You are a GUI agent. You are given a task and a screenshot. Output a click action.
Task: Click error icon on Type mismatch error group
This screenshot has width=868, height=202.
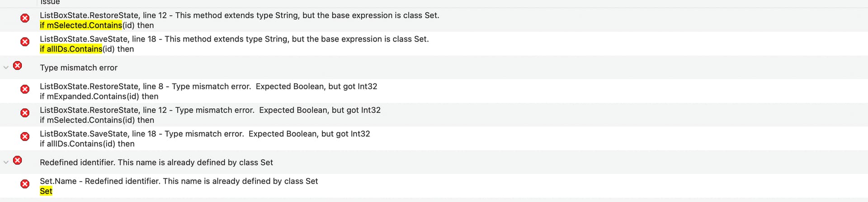tap(17, 66)
